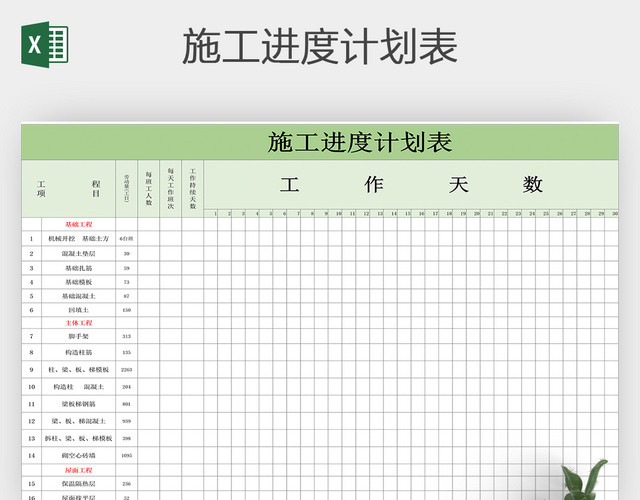Screen dimensions: 640x500
Task: Select the green banner title 施工进度计划表
Action: tap(360, 142)
